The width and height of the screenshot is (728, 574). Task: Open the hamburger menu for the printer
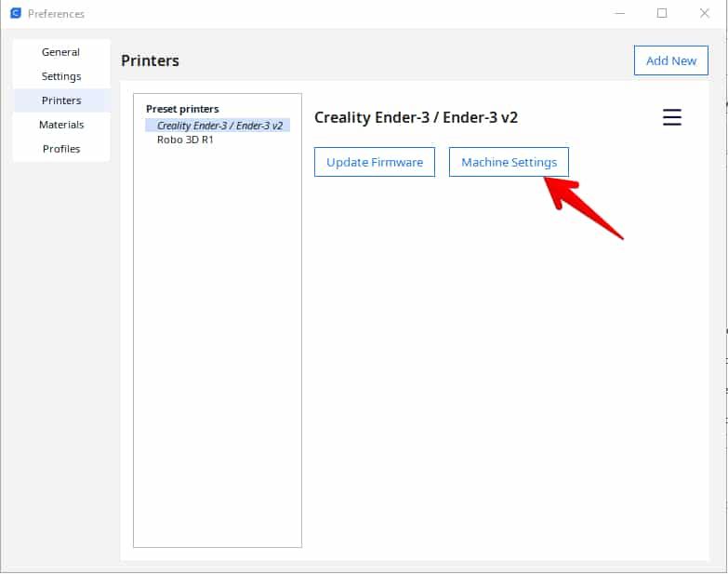point(671,117)
